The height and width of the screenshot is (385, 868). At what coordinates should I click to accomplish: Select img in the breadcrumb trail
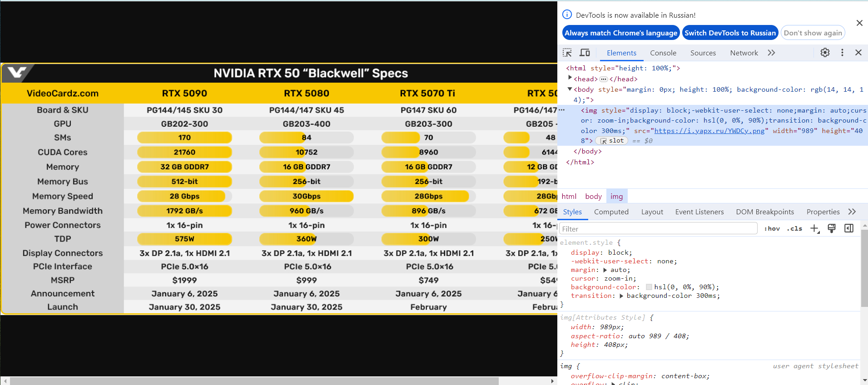tap(617, 196)
